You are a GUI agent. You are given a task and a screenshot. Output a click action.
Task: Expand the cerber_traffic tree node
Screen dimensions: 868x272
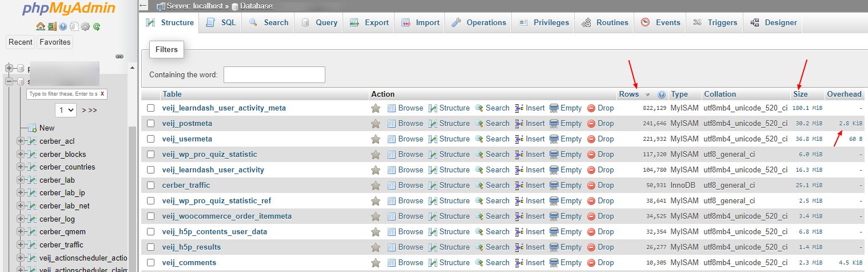[x=21, y=245]
